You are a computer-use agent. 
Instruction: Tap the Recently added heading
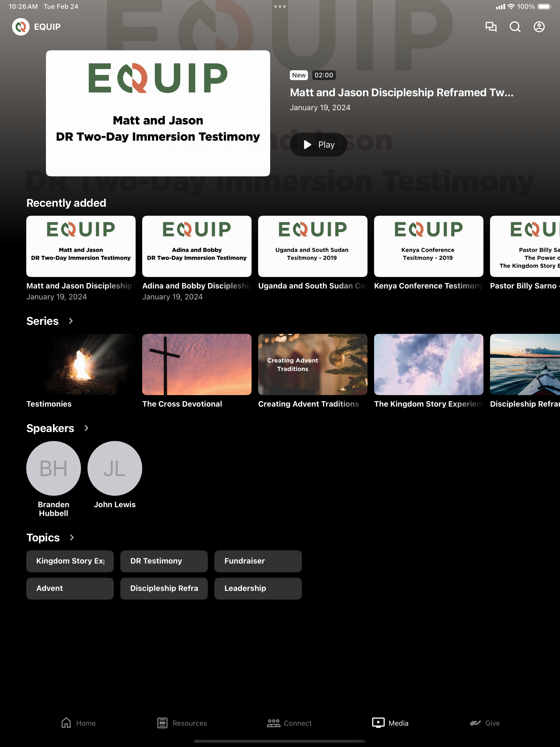pyautogui.click(x=66, y=203)
